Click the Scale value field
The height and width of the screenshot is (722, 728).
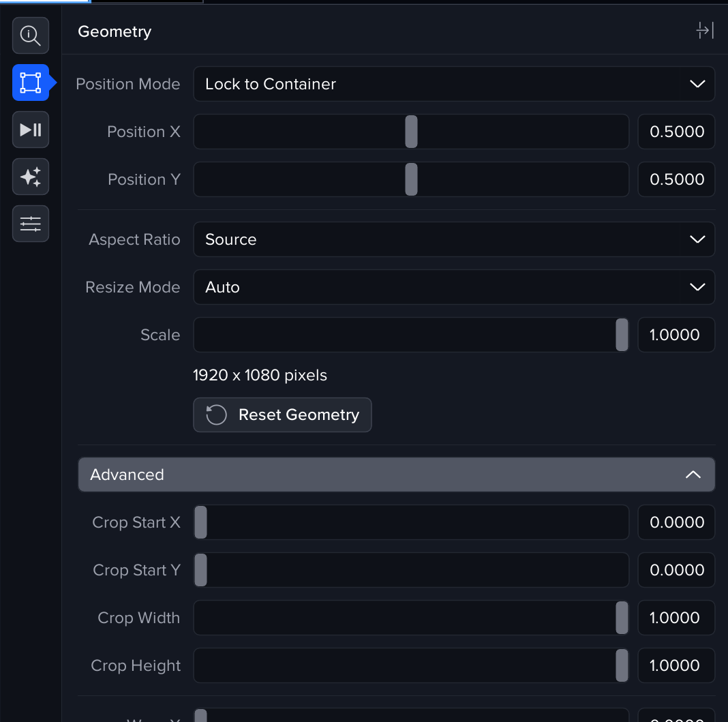676,335
